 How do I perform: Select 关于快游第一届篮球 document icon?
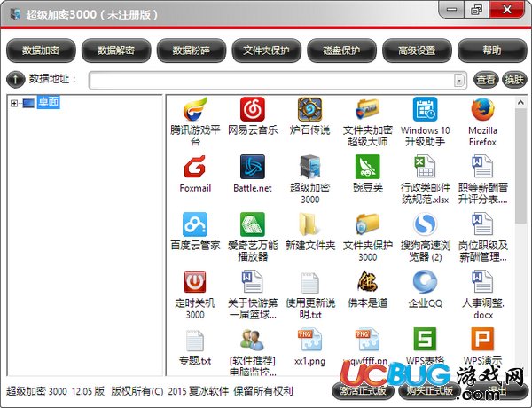pos(253,282)
